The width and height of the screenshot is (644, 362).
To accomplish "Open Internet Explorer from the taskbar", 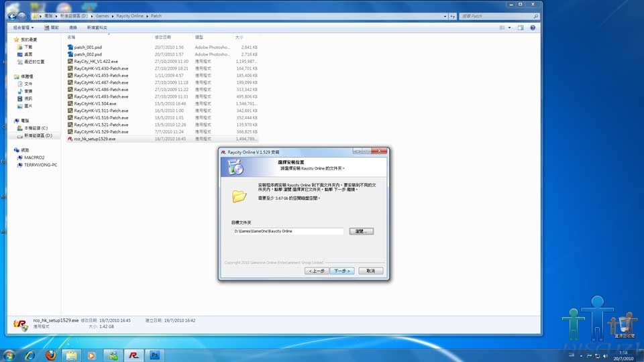I will coord(30,355).
